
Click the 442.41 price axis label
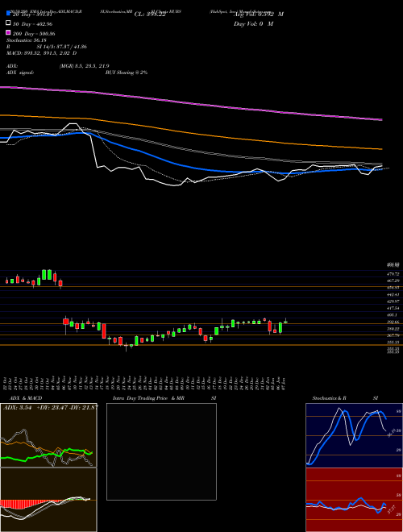393,294
